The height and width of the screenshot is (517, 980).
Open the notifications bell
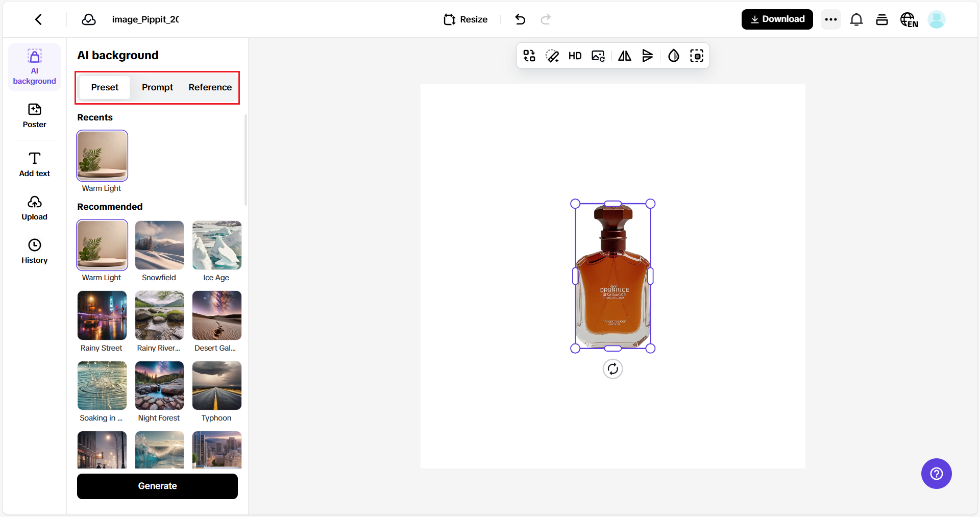[x=856, y=19]
